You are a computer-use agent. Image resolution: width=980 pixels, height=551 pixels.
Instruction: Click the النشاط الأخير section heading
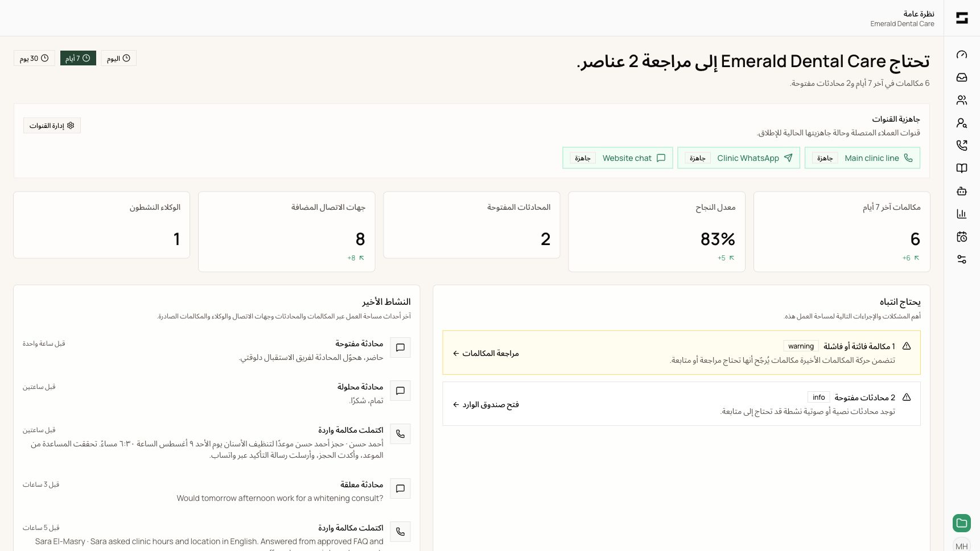click(386, 301)
